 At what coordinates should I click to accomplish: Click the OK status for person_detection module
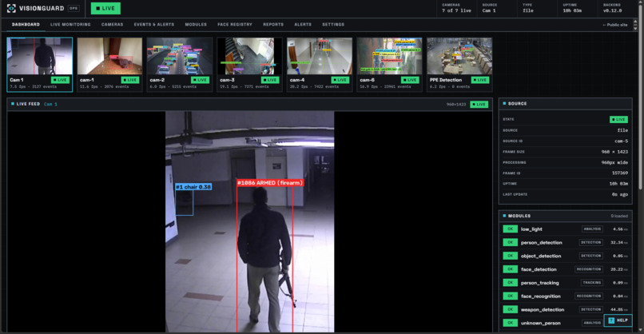[x=510, y=242]
